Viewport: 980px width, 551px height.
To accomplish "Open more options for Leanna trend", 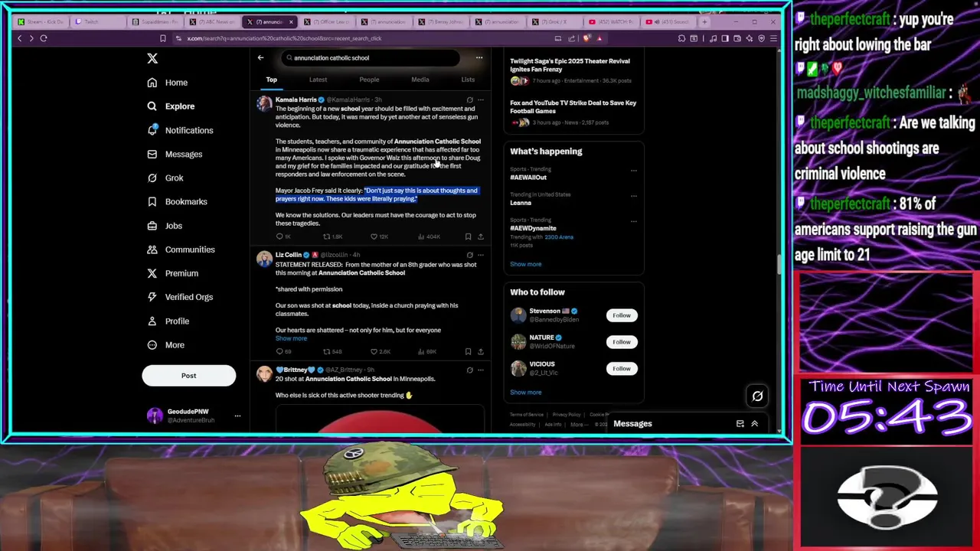I will coord(634,195).
